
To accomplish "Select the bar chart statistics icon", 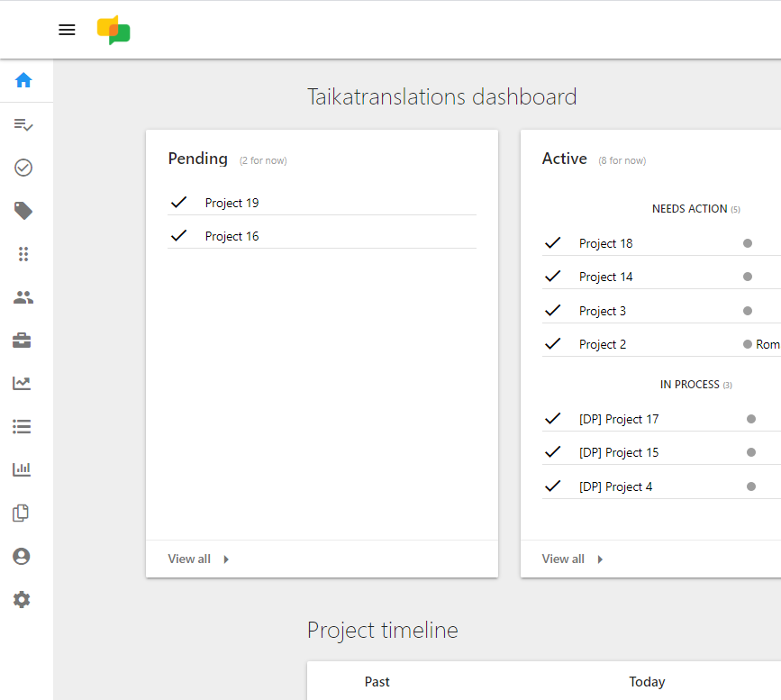I will [x=23, y=469].
